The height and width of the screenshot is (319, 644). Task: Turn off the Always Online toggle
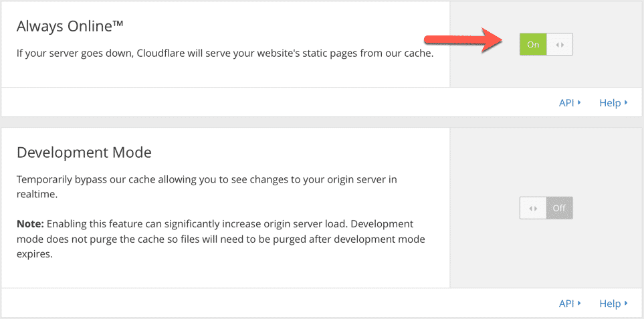tap(546, 45)
